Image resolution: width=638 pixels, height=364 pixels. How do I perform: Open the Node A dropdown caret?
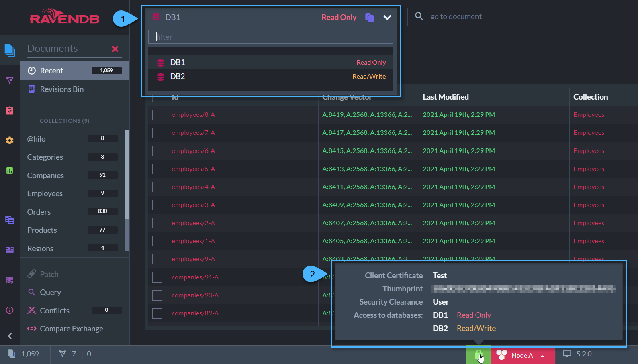[x=542, y=356]
